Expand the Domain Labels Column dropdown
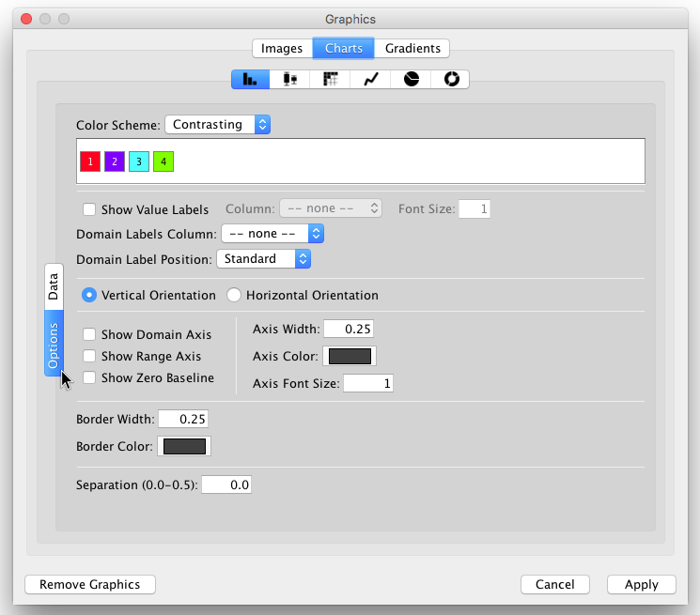This screenshot has width=700, height=615. (272, 234)
